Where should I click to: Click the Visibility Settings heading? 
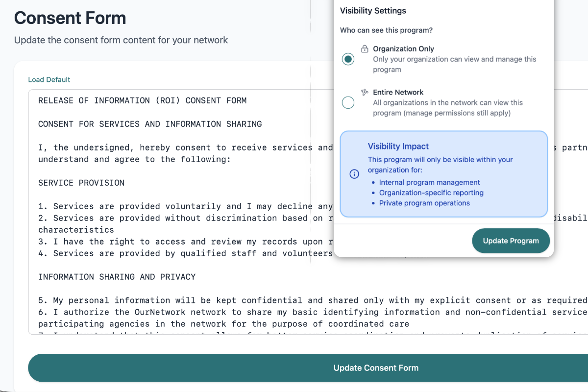tap(373, 11)
